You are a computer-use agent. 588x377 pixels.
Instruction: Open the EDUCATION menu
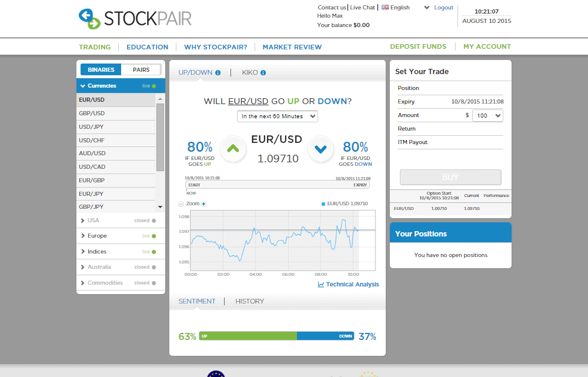pyautogui.click(x=148, y=47)
